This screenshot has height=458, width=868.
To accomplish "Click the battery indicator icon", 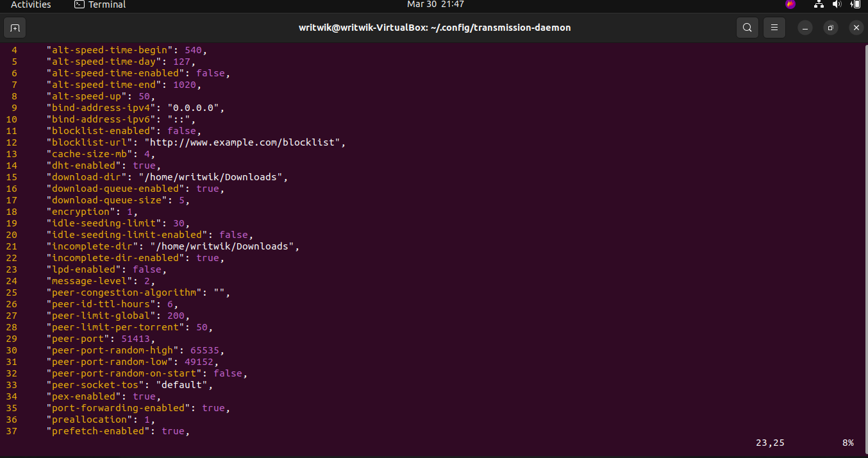I will pos(855,4).
